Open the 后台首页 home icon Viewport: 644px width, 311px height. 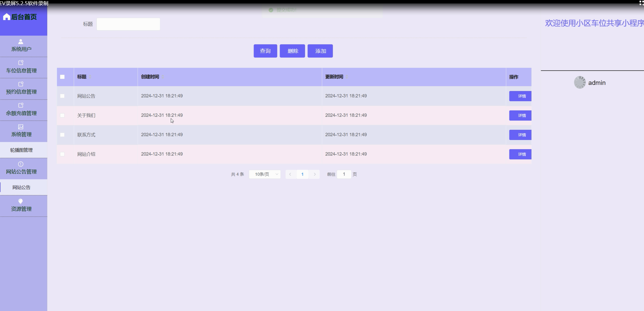[x=7, y=17]
